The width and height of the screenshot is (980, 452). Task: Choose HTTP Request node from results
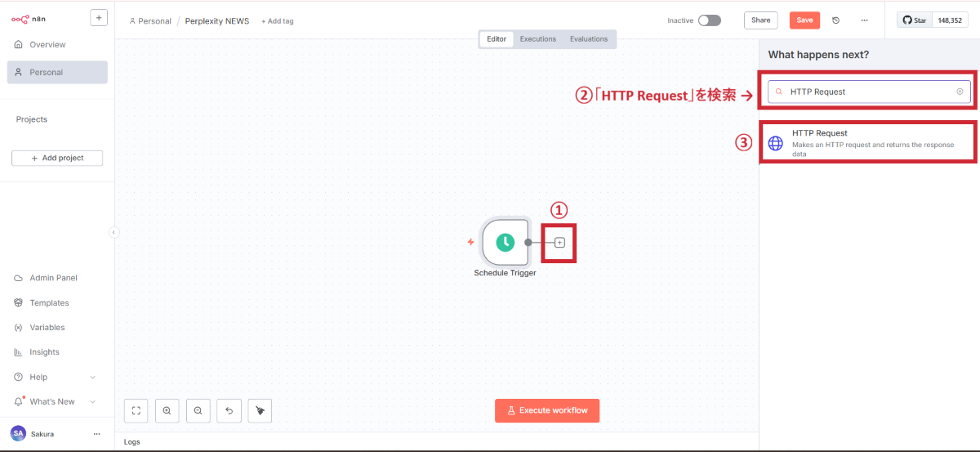(x=867, y=142)
